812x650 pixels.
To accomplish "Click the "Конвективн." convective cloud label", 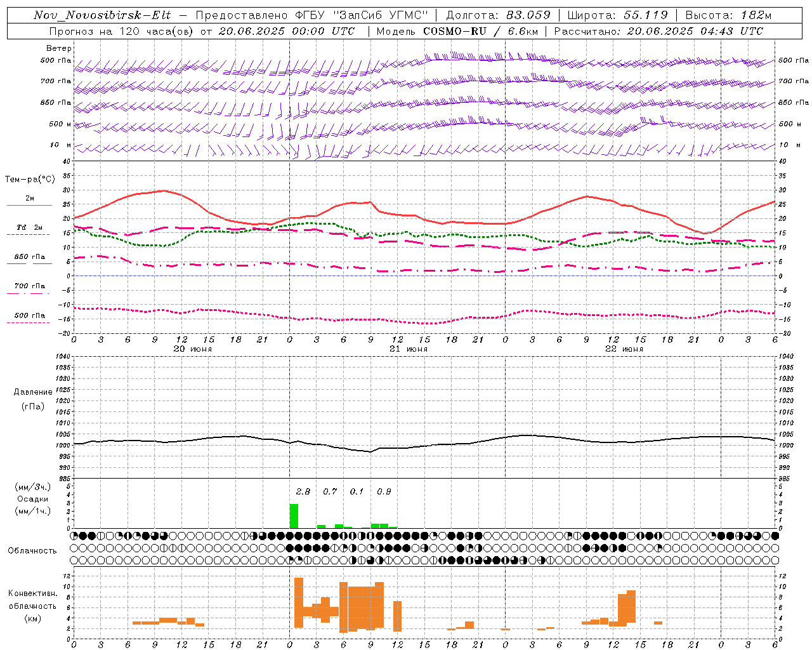I will pyautogui.click(x=33, y=594).
